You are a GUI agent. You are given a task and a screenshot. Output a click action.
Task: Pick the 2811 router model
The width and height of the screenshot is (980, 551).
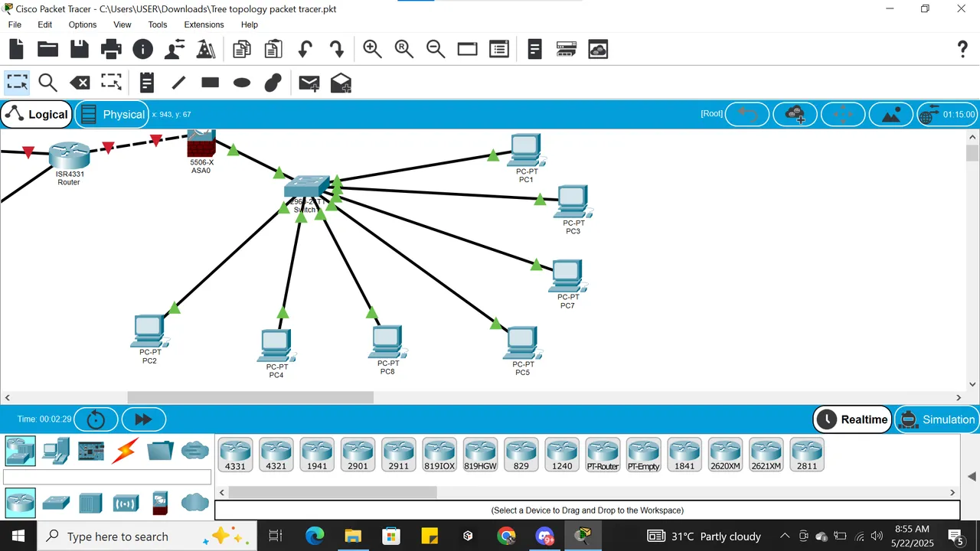(807, 455)
